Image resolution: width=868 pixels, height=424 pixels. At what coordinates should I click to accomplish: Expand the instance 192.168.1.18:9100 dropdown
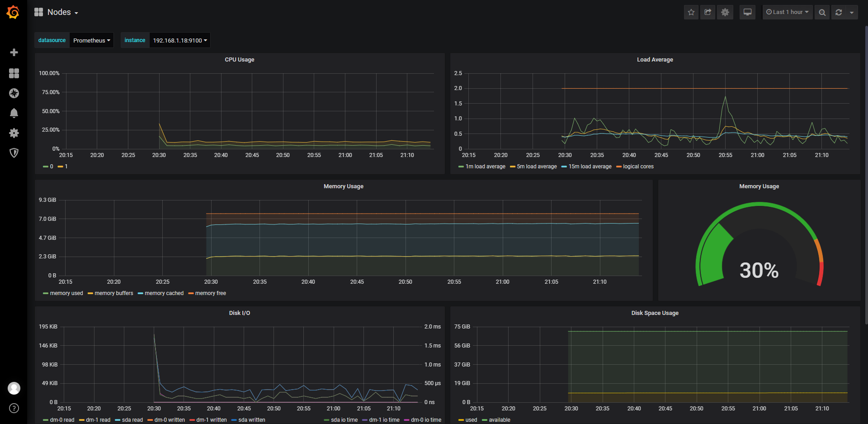click(179, 40)
